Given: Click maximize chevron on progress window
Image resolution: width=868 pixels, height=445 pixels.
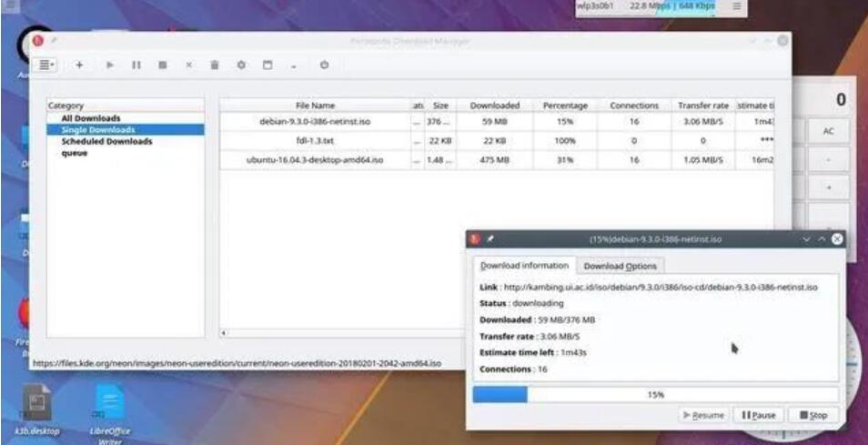Looking at the screenshot, I should click(823, 239).
